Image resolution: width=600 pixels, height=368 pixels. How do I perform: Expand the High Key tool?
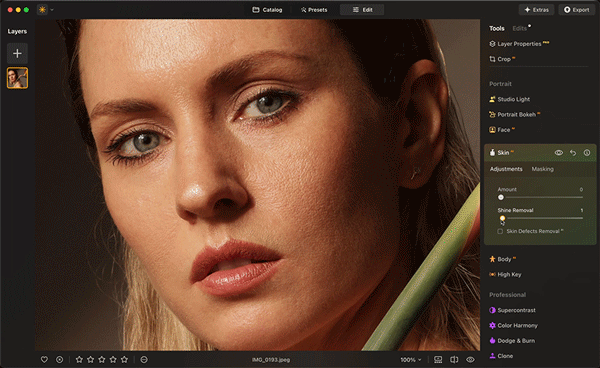tap(505, 274)
